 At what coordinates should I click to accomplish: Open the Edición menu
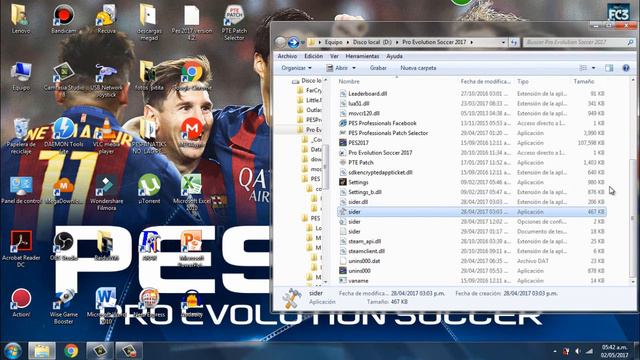click(x=313, y=56)
